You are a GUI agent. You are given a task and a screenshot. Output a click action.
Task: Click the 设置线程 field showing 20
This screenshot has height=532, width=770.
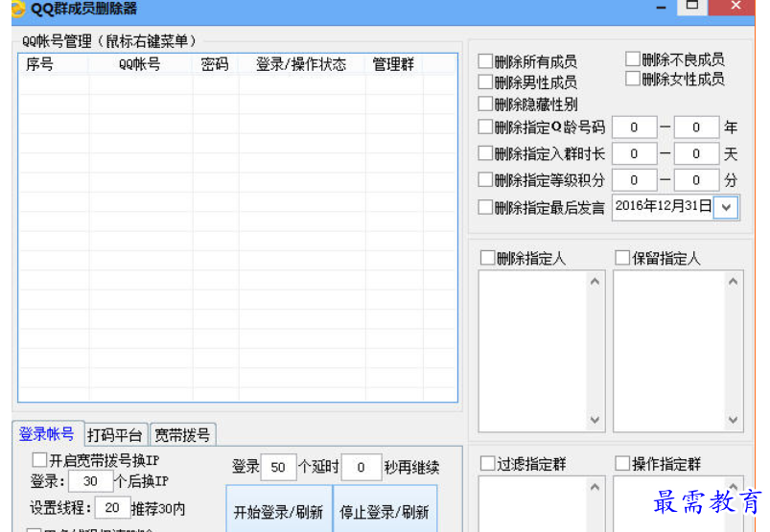(112, 508)
